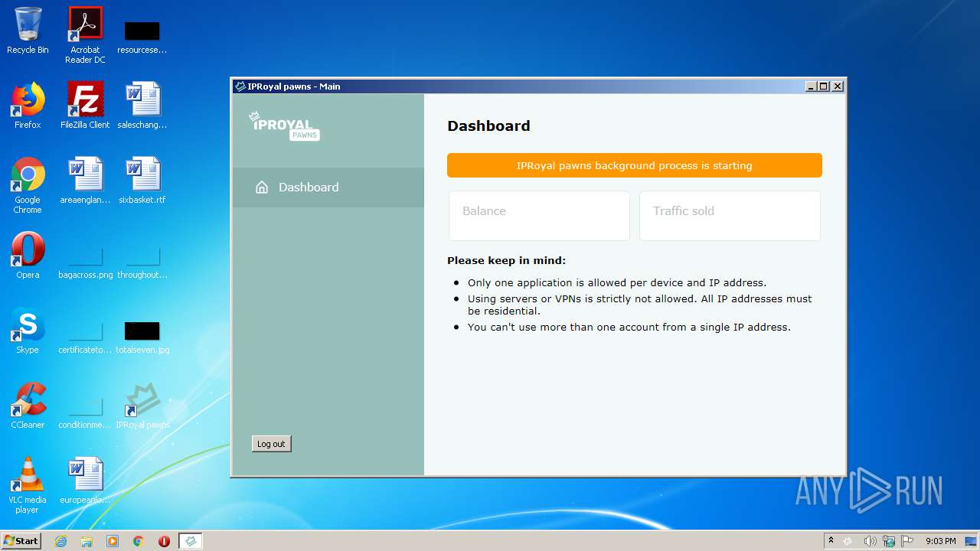
Task: Select the europeanlo... Word document
Action: pos(85,481)
